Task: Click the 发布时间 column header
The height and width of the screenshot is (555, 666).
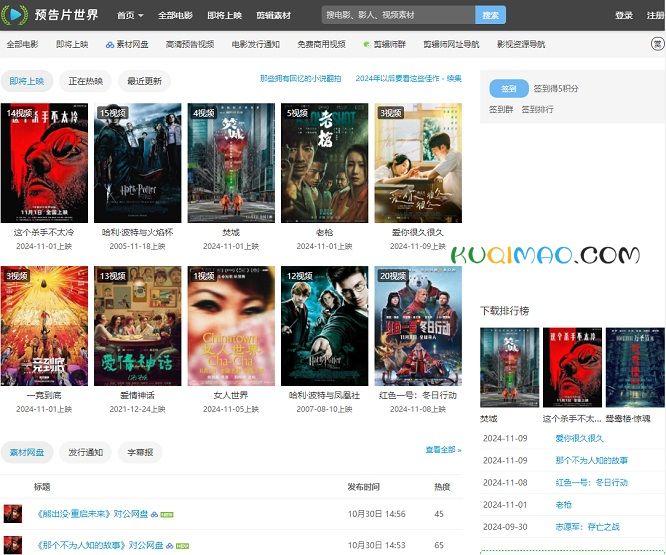Action: tap(364, 487)
